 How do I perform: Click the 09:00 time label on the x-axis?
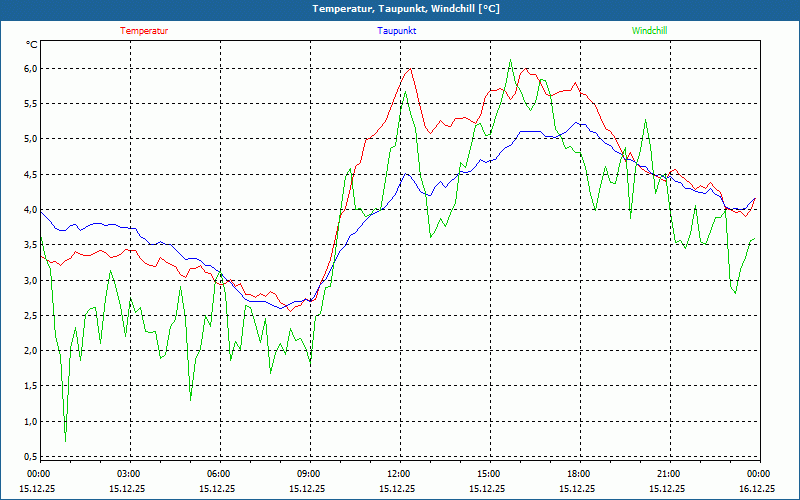click(x=310, y=474)
